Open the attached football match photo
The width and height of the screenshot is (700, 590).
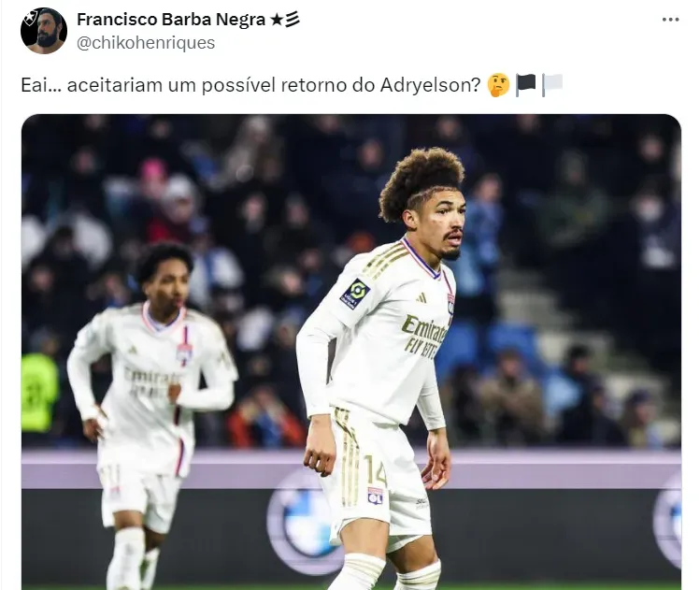351,352
